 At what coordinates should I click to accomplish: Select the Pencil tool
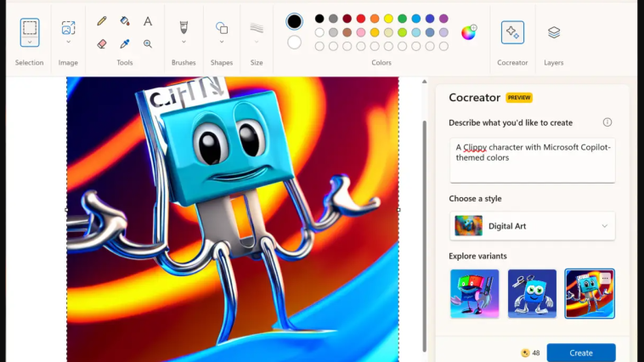click(102, 21)
